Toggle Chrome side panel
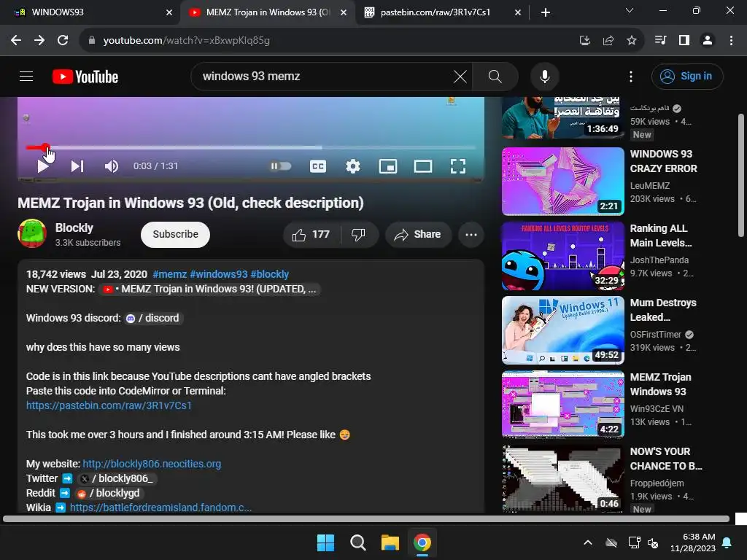This screenshot has height=560, width=747. pos(684,41)
